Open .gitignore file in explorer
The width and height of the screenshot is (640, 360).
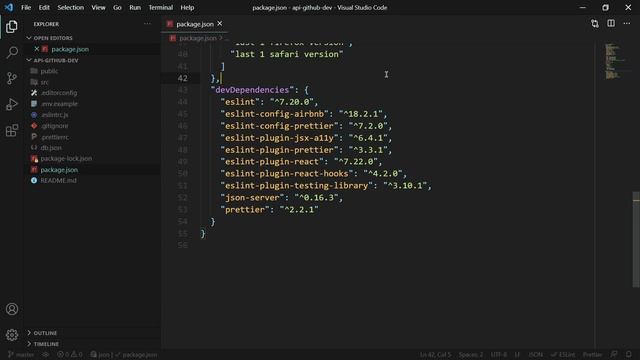(54, 126)
